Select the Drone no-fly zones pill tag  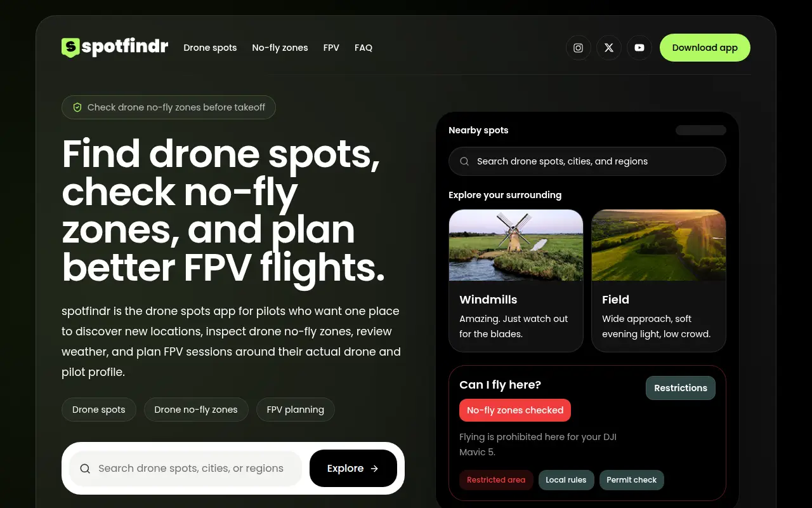196,410
